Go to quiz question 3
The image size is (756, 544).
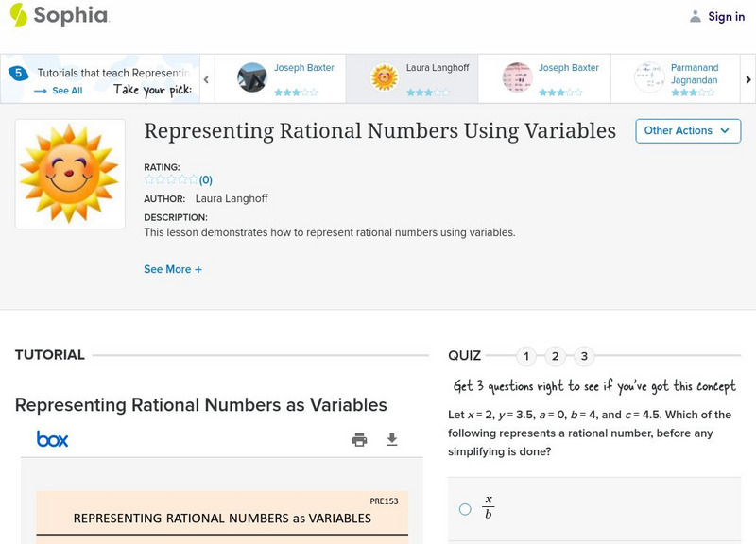pyautogui.click(x=584, y=356)
